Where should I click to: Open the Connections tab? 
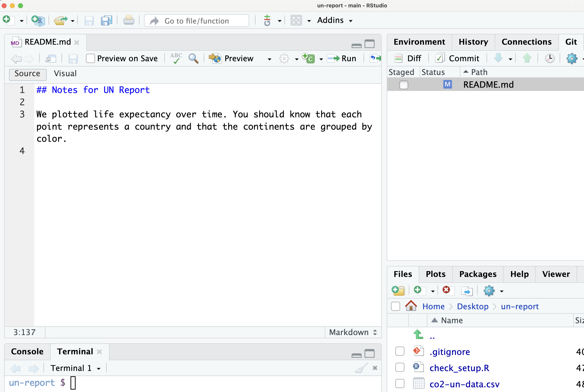526,42
